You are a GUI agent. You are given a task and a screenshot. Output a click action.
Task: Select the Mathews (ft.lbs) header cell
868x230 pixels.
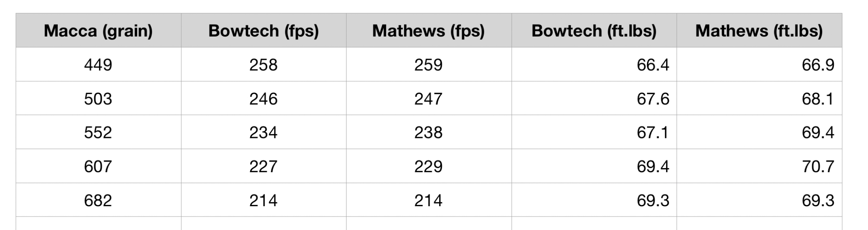[759, 31]
